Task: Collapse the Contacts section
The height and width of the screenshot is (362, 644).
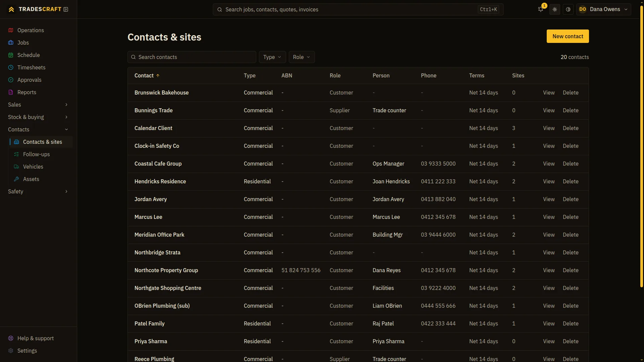Action: point(38,129)
